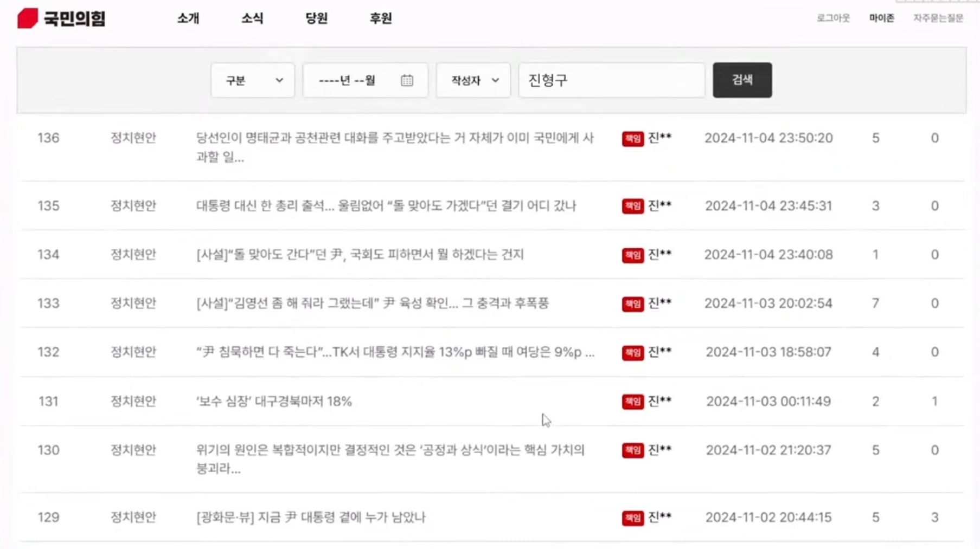This screenshot has height=549, width=980.
Task: Open post 133 사설 김영선 좀 해 줘라
Action: [373, 303]
